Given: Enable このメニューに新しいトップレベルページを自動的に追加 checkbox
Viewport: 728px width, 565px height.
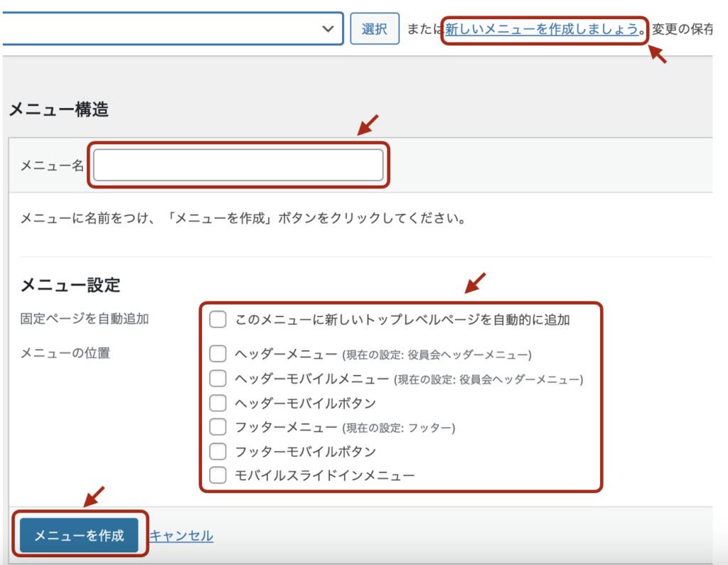Looking at the screenshot, I should 218,319.
